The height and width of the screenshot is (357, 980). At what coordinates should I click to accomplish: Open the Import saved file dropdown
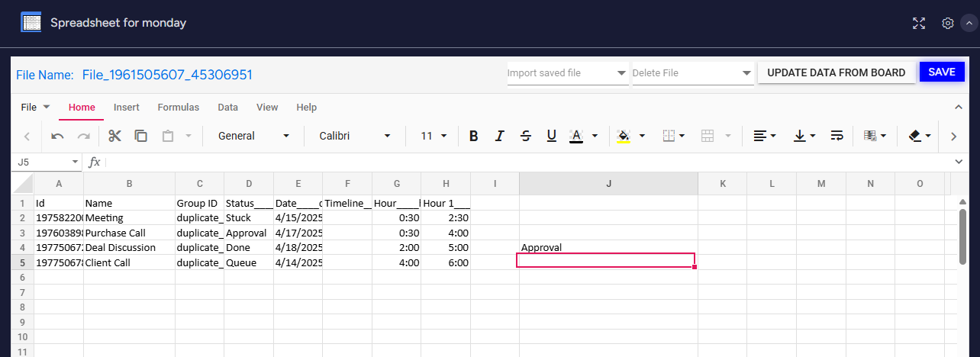pos(568,73)
